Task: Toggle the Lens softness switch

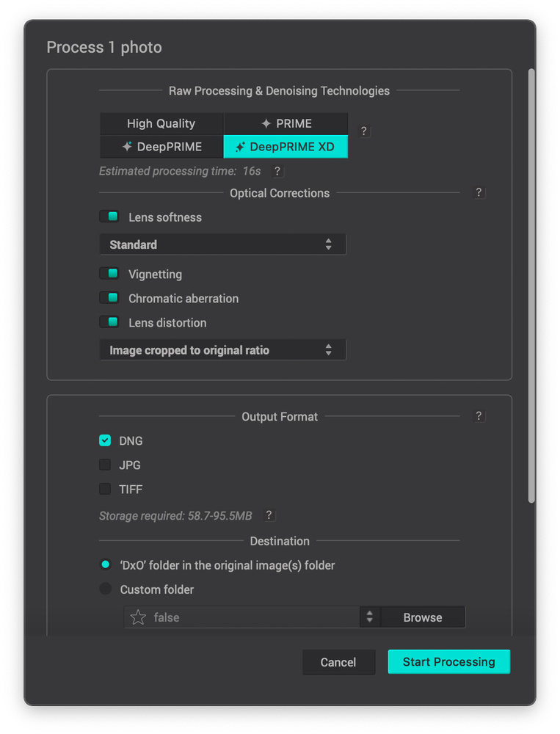Action: pyautogui.click(x=109, y=217)
